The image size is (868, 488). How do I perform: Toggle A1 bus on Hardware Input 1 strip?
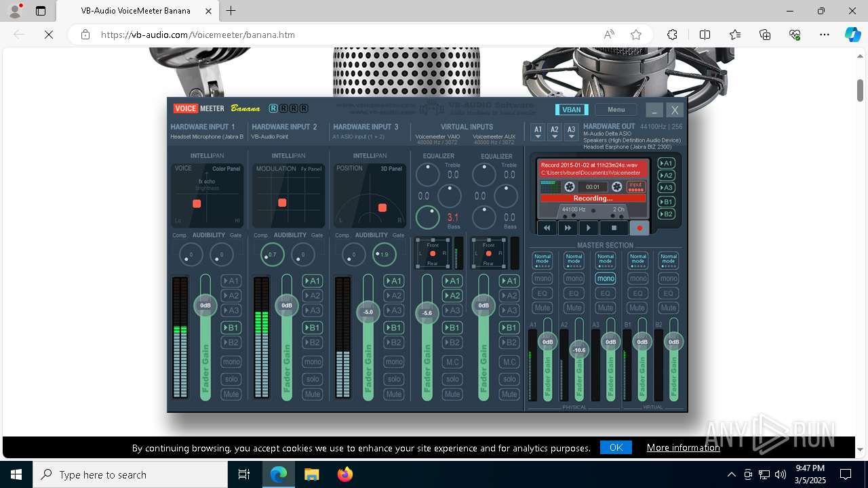(x=231, y=281)
